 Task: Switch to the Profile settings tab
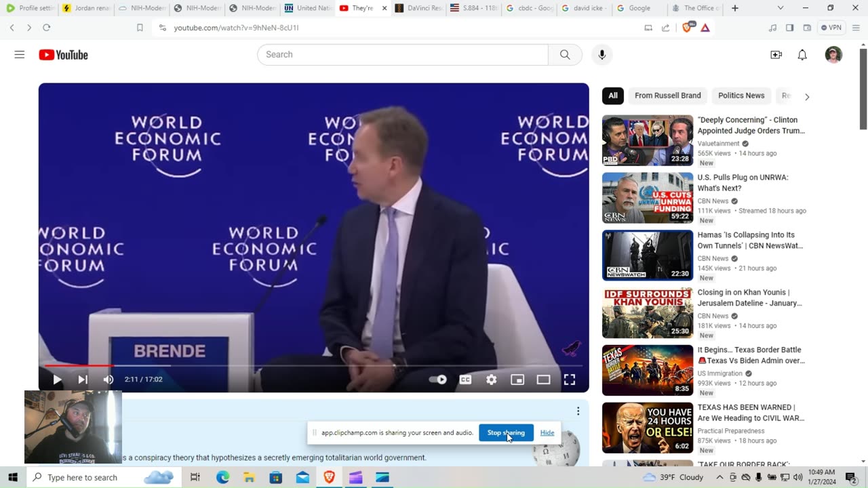click(x=30, y=8)
